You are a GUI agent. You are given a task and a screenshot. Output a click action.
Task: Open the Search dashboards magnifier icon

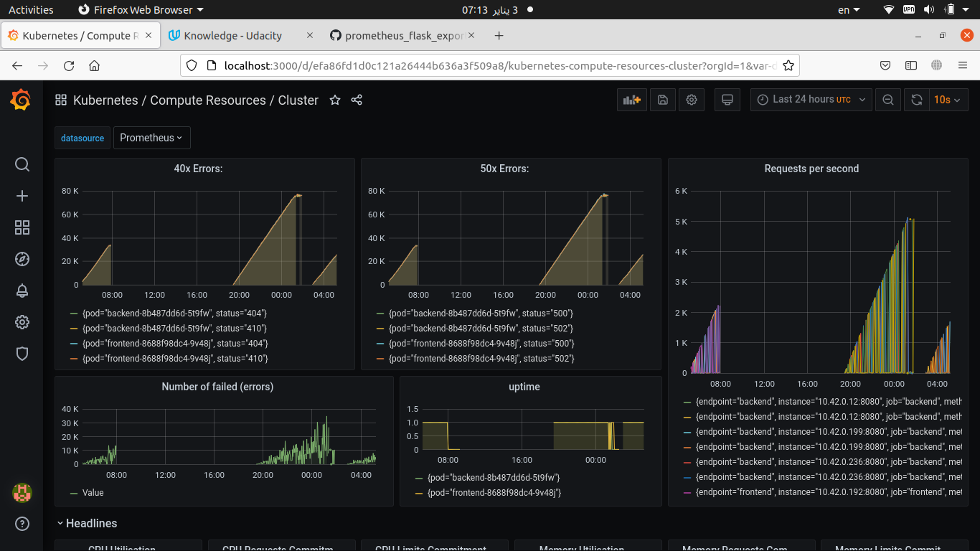tap(22, 164)
